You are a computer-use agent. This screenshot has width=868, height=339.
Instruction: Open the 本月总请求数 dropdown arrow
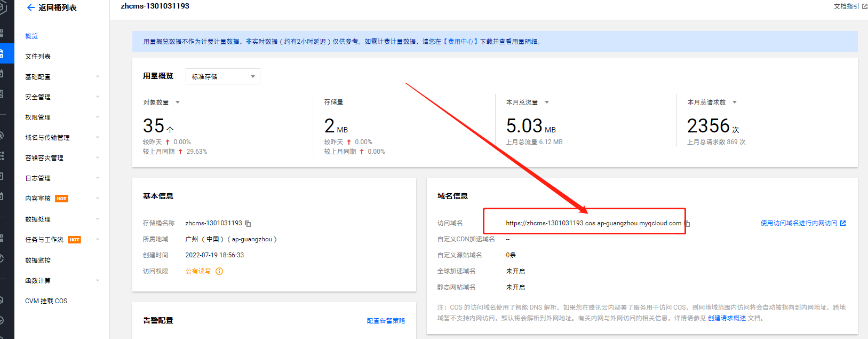(x=735, y=103)
